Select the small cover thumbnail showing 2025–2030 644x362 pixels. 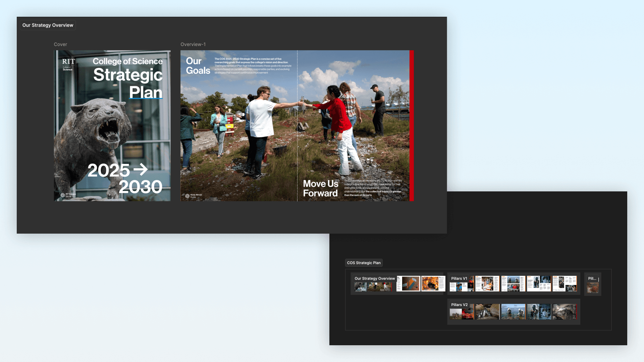tap(361, 287)
